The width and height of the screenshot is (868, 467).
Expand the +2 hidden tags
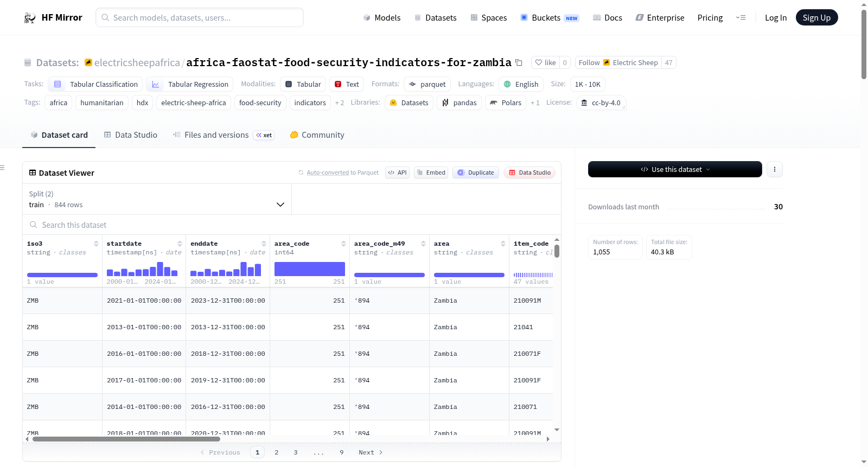pyautogui.click(x=340, y=103)
